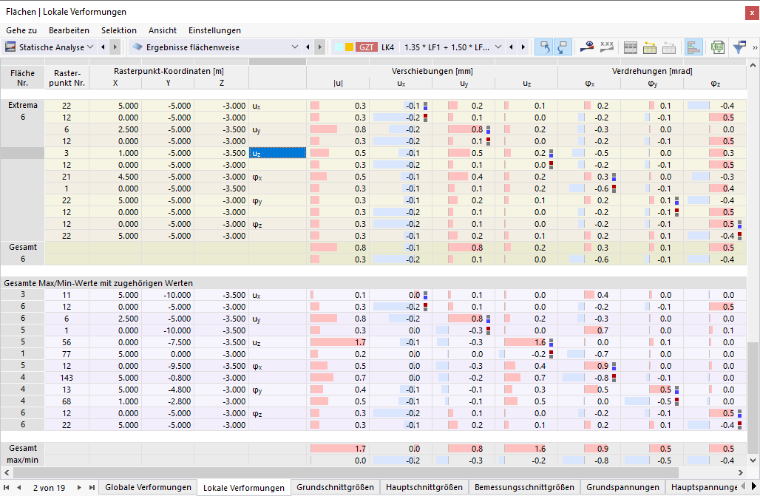Click the Extrema row header
Viewport: 760px width, 496px height.
22,105
